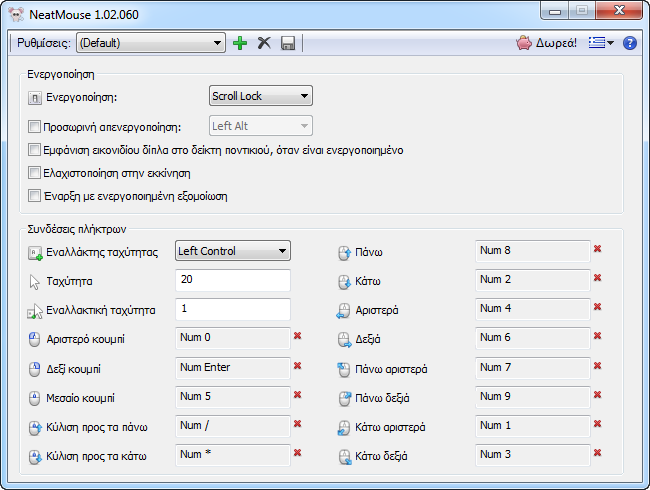
Task: Toggle Εμφάνιση εικονιδίου δίπλα στο δείκτη checkbox
Action: click(34, 150)
